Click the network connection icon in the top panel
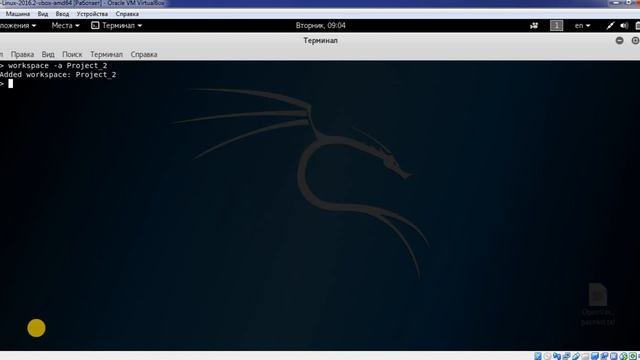The width and height of the screenshot is (640, 360). click(x=610, y=25)
